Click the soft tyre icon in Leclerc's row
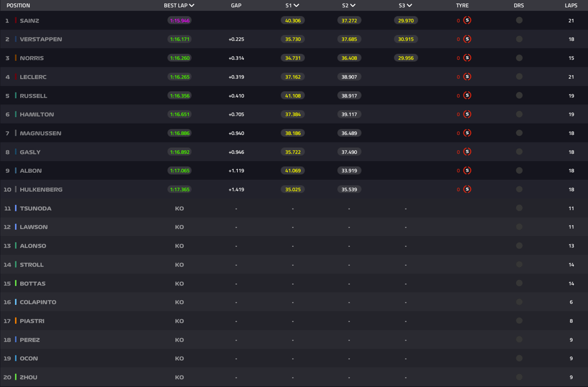The height and width of the screenshot is (387, 588). pyautogui.click(x=467, y=76)
